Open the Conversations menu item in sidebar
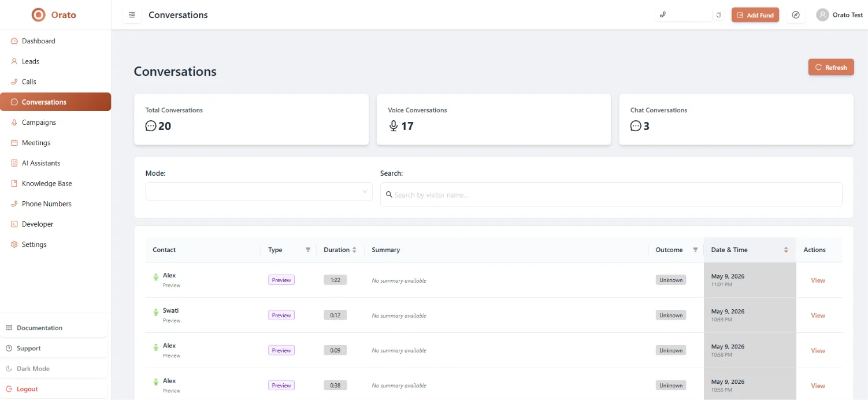This screenshot has width=868, height=400. (x=55, y=102)
